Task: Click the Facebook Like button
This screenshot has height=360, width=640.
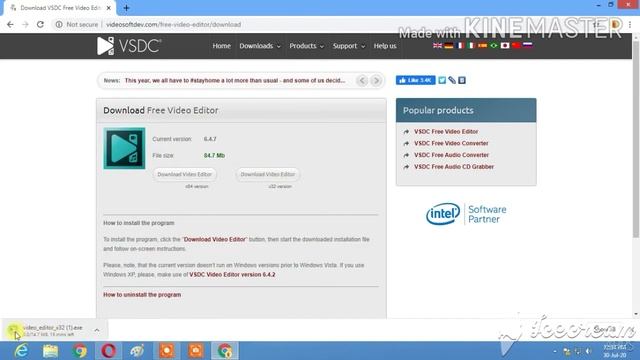Action: click(x=416, y=80)
